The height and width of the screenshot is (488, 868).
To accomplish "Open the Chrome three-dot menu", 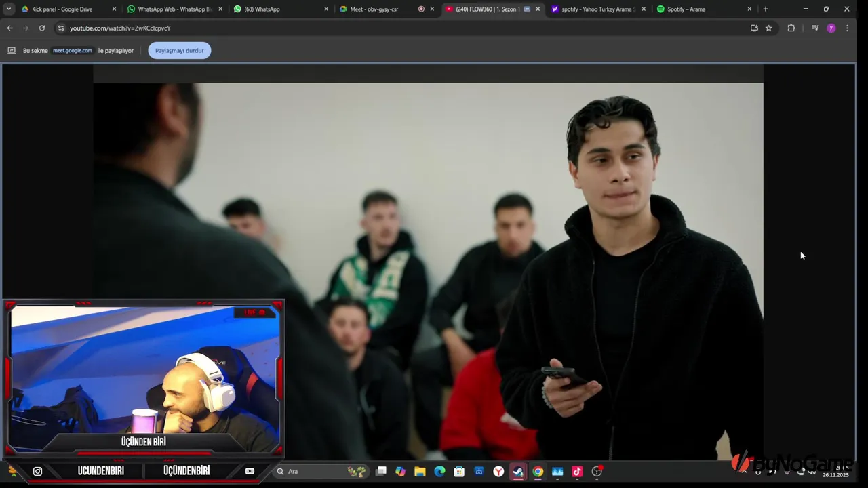I will pyautogui.click(x=847, y=28).
